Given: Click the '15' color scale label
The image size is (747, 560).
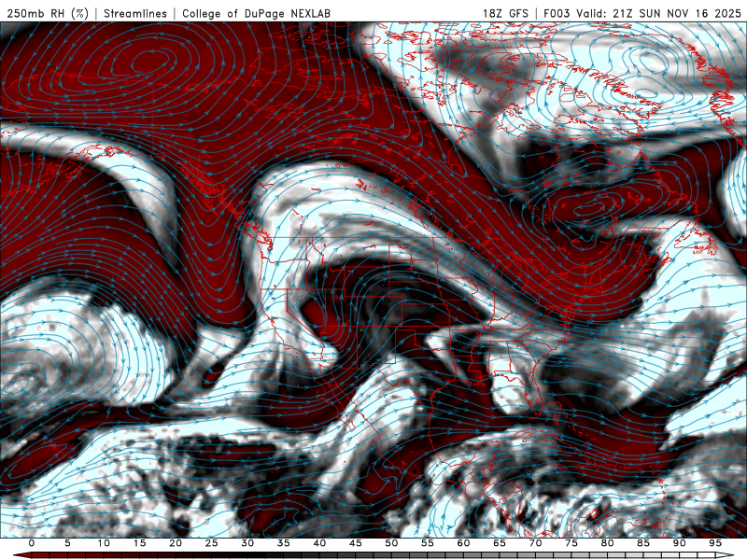Looking at the screenshot, I should coord(139,543).
